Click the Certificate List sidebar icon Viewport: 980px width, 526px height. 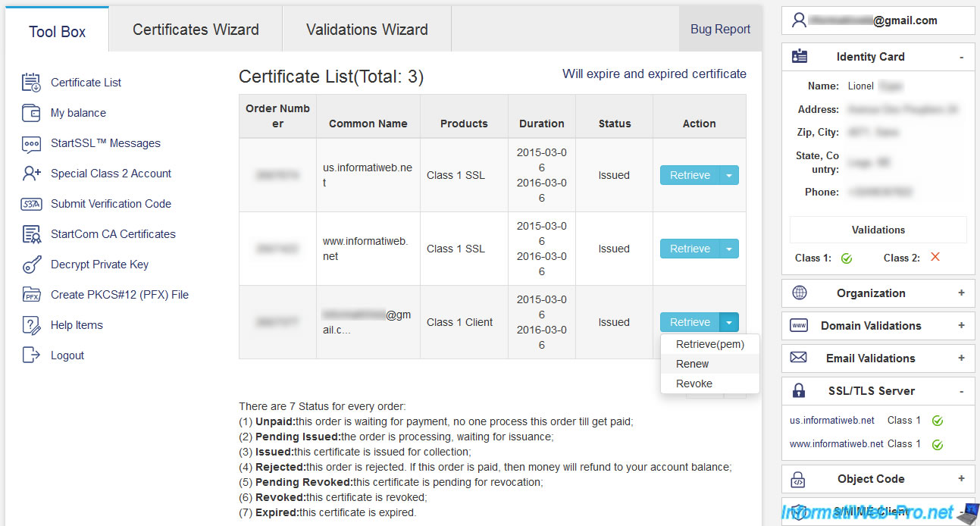31,83
